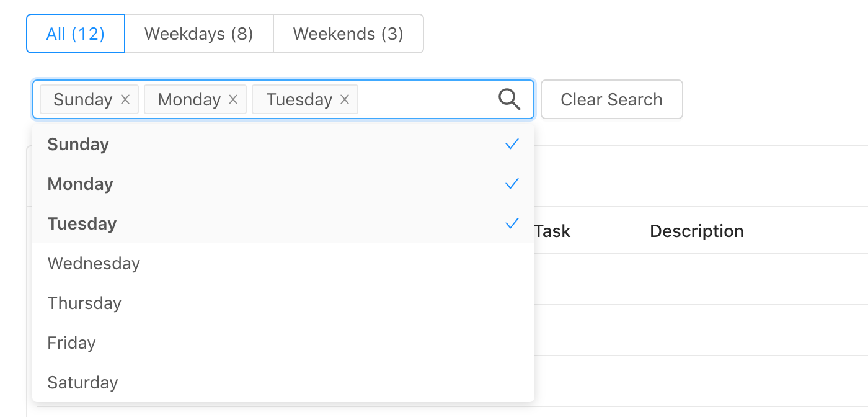Click the Description column header
Viewport: 868px width, 417px height.
(x=696, y=231)
